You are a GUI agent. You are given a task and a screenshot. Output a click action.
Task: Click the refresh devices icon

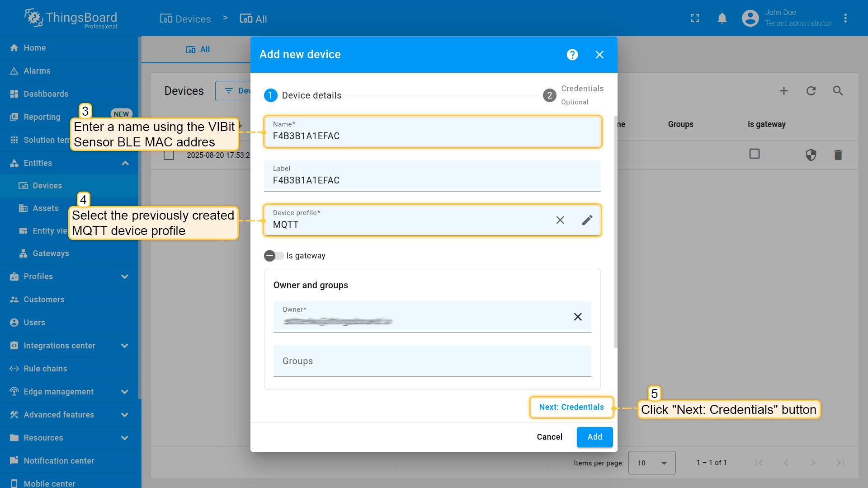(811, 91)
